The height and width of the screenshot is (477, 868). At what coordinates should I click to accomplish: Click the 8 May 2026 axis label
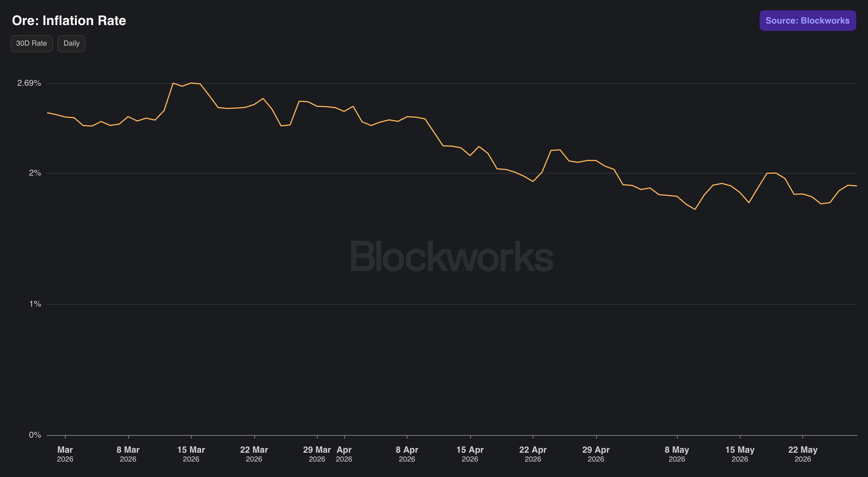[x=677, y=454]
